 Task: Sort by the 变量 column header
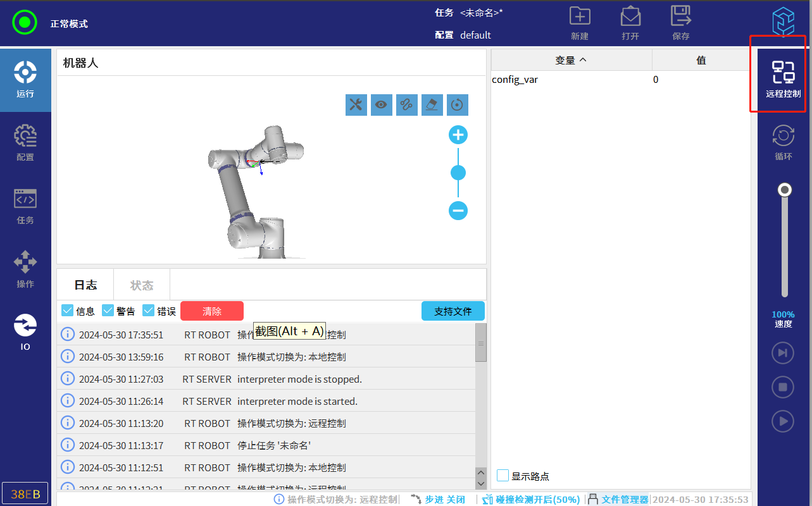coord(571,60)
